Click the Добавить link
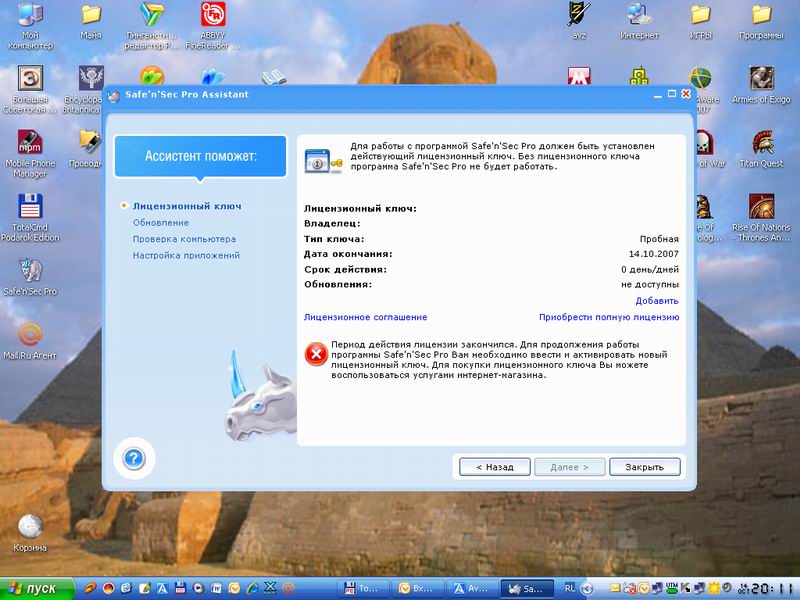Image resolution: width=800 pixels, height=600 pixels. [x=657, y=301]
